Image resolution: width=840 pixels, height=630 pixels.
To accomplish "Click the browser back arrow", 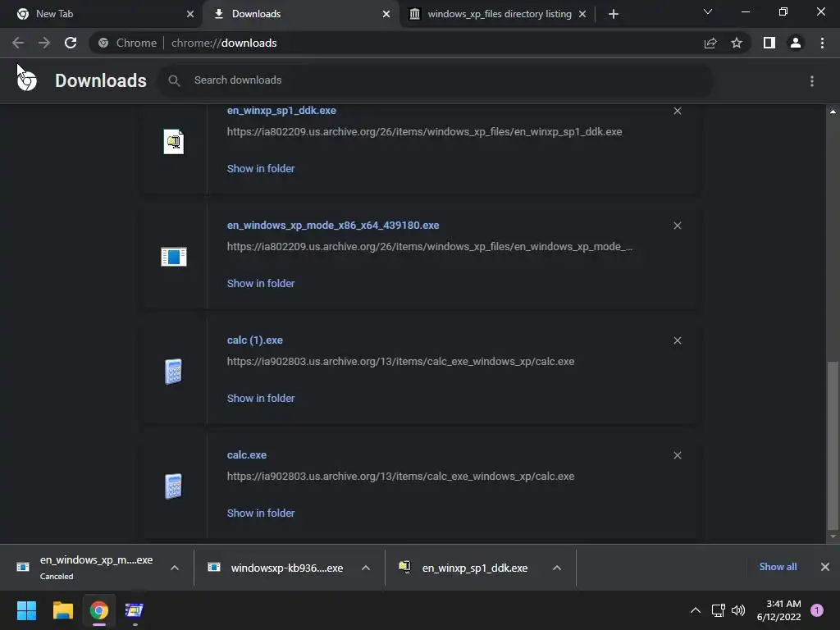I will 18,43.
